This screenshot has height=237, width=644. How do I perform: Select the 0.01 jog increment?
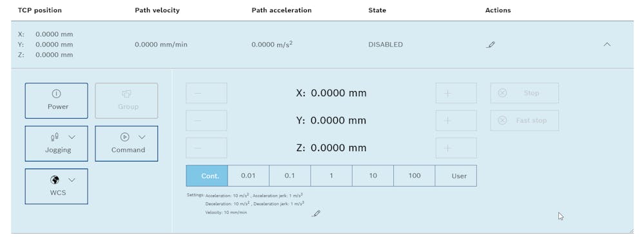(x=248, y=176)
